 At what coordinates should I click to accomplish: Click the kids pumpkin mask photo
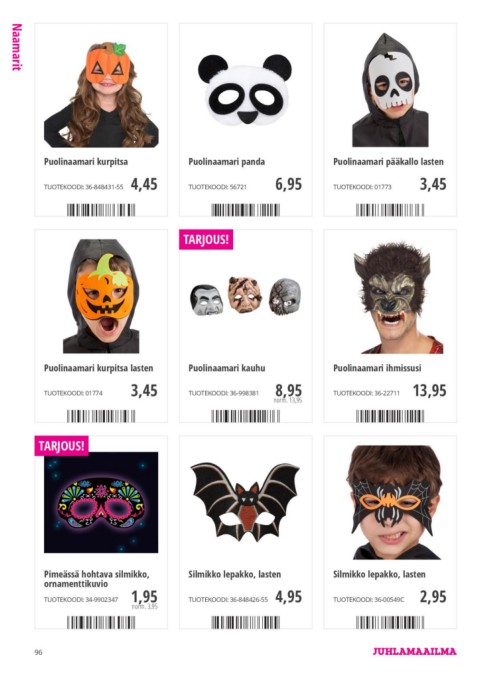(x=101, y=296)
